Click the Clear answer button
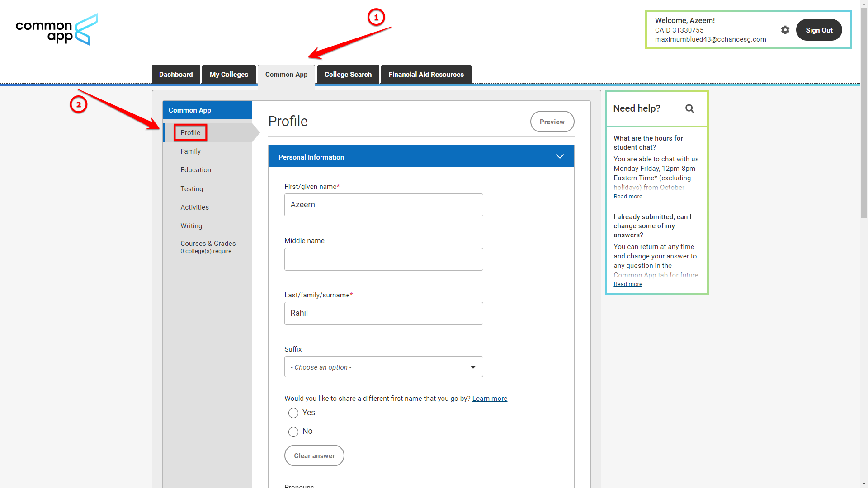Viewport: 868px width, 488px height. tap(314, 456)
